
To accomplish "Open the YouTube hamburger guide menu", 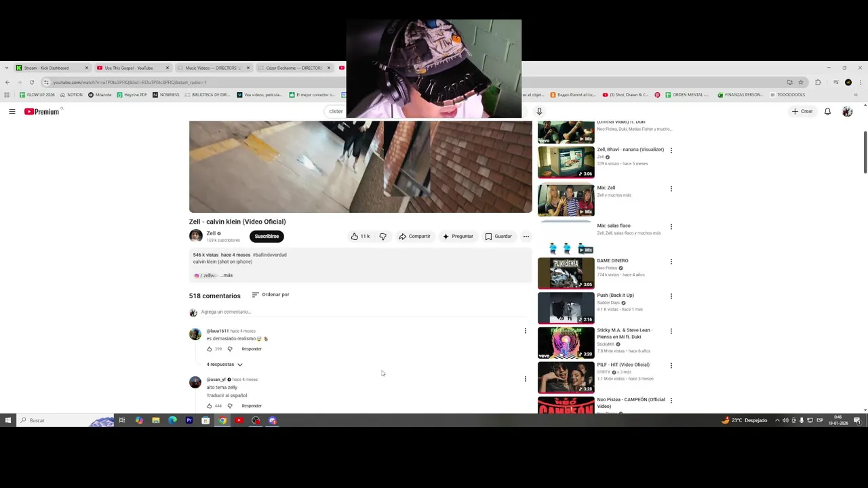I will [x=12, y=111].
